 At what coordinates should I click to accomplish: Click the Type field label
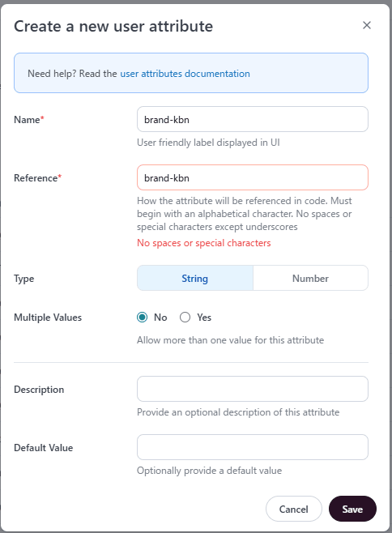24,279
